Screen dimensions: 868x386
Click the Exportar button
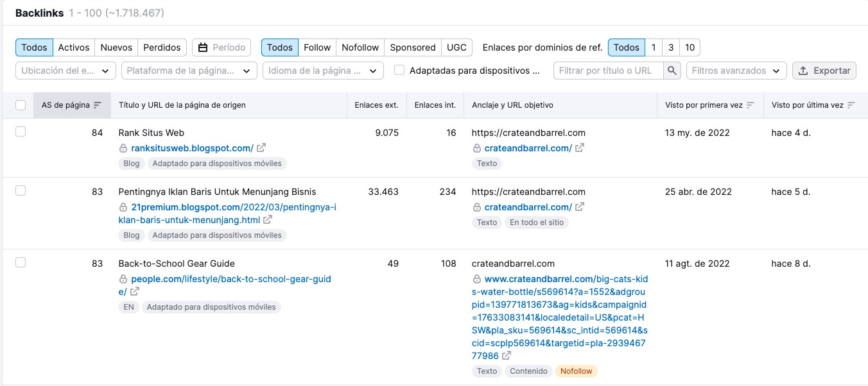[824, 71]
